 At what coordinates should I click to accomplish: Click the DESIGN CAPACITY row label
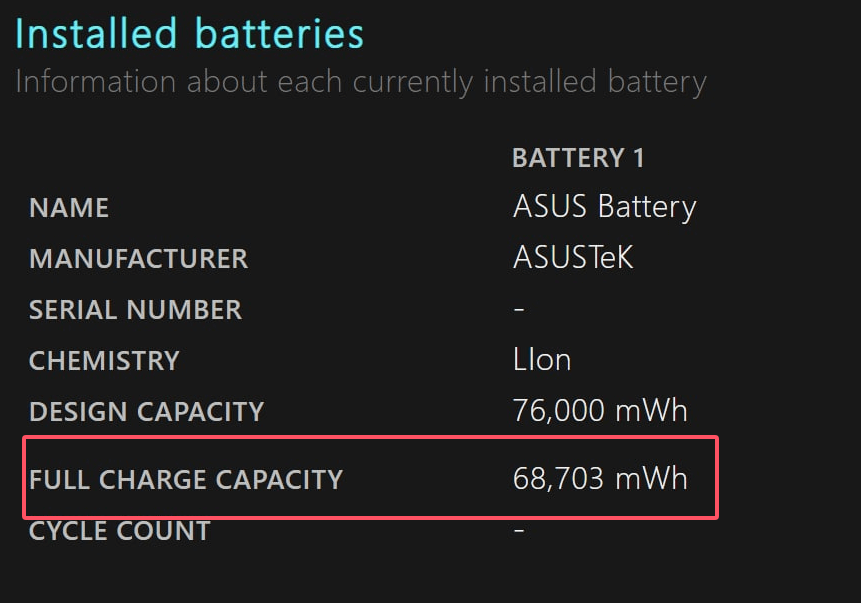click(146, 412)
